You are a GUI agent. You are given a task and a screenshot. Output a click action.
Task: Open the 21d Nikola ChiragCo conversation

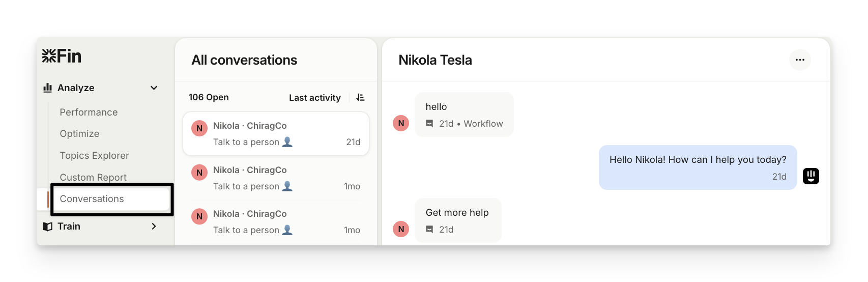(276, 134)
